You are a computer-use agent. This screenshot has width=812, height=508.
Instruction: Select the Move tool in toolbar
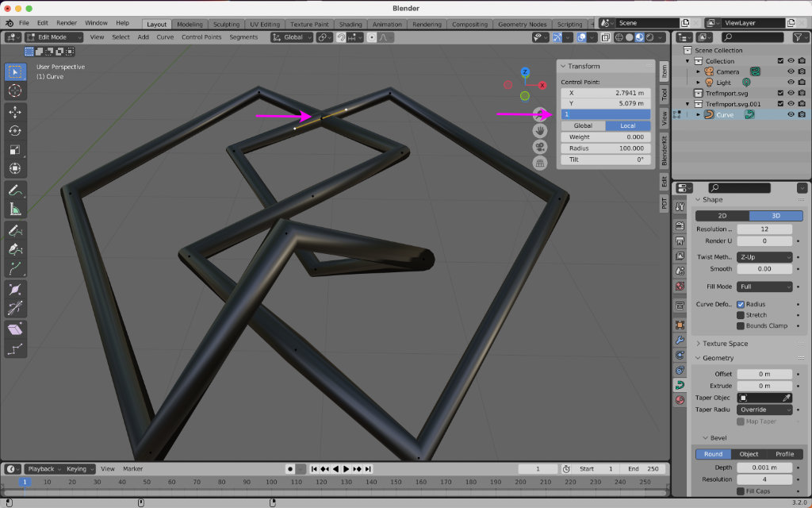click(x=15, y=111)
